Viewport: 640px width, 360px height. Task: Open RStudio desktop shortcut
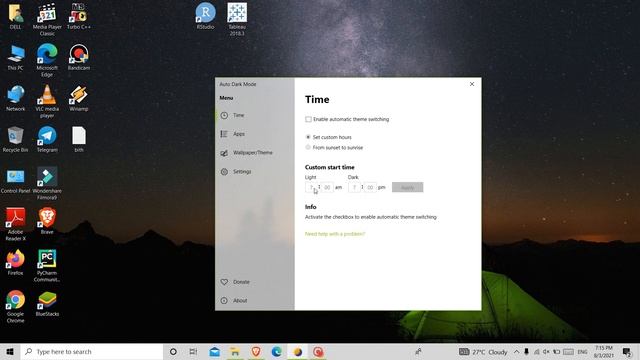tap(205, 16)
